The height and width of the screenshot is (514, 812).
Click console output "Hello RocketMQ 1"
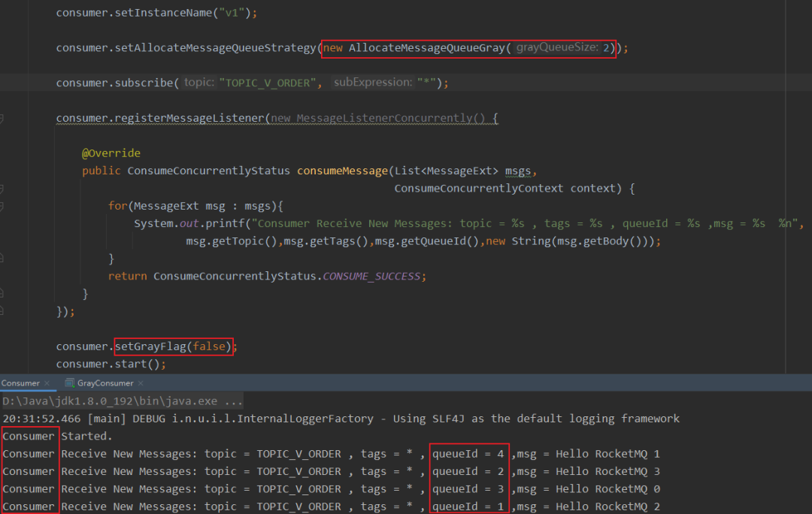(607, 454)
